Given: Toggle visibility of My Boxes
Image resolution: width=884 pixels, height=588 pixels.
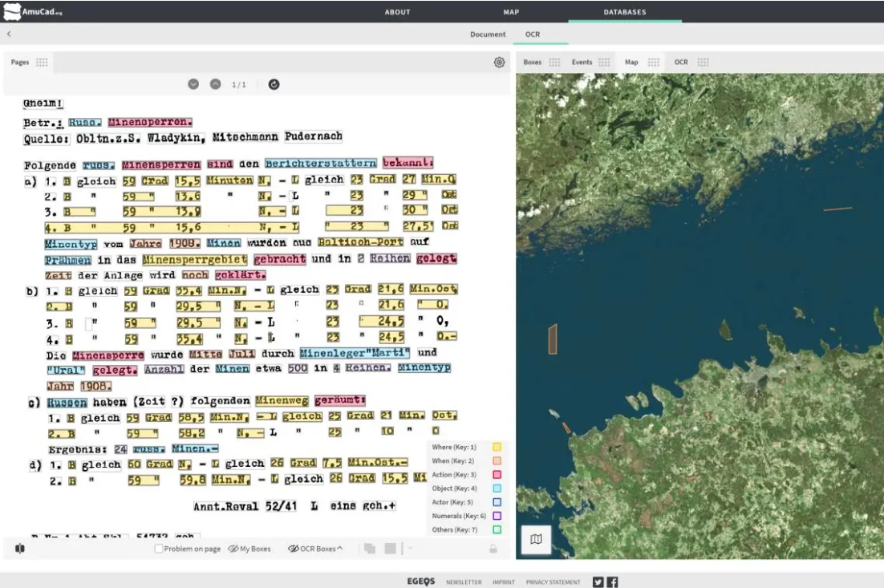Looking at the screenshot, I should click(249, 549).
